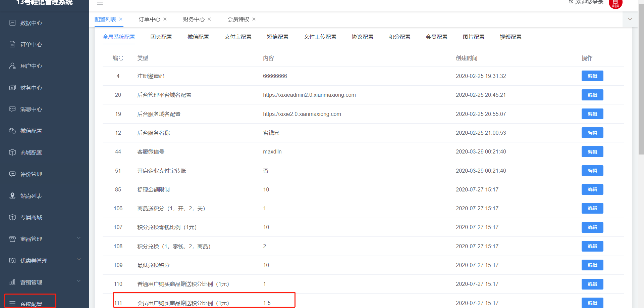Toggle sidebar with the hamburger menu icon
This screenshot has width=644, height=308.
point(100,3)
